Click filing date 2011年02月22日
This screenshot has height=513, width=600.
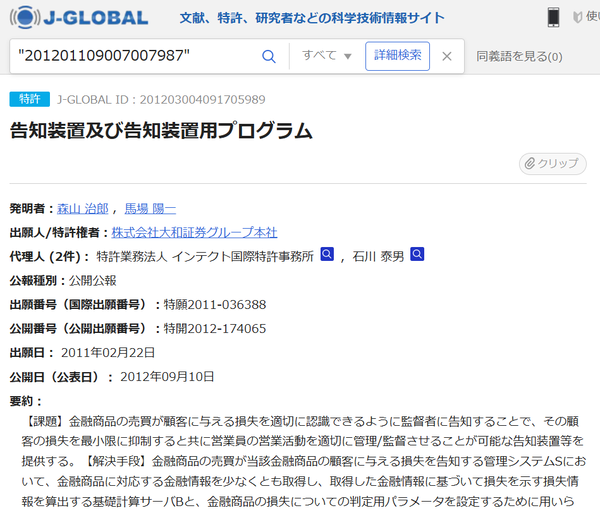click(108, 353)
